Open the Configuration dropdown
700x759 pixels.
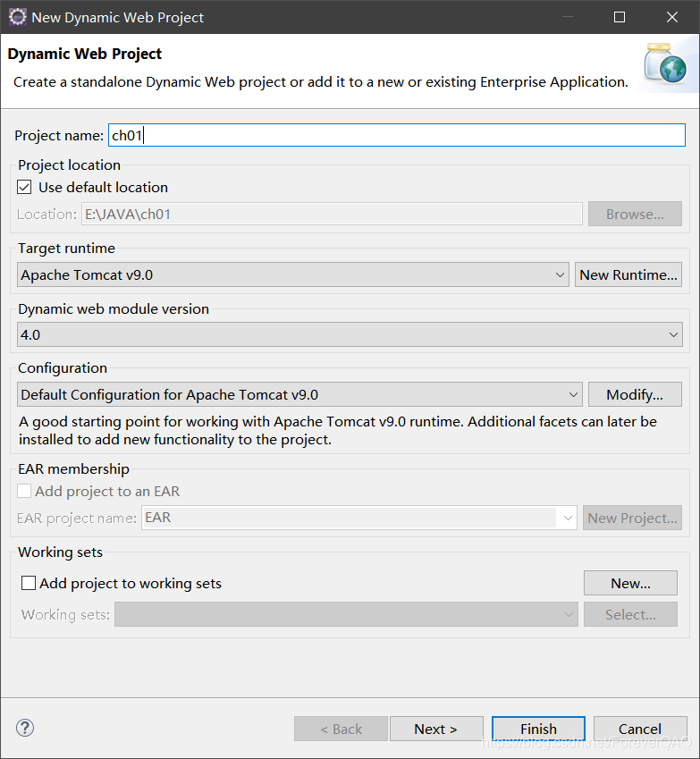click(574, 394)
